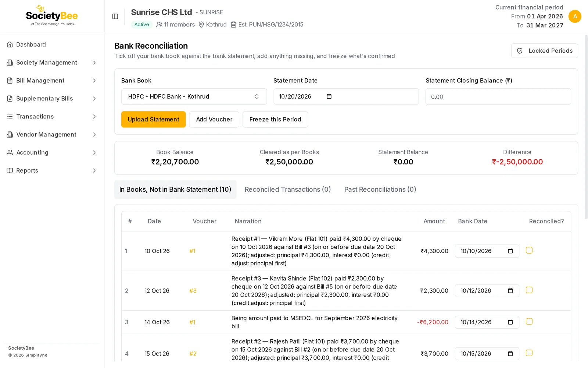Click the Difference value ₹-2,50,000.00
588x368 pixels.
(517, 162)
